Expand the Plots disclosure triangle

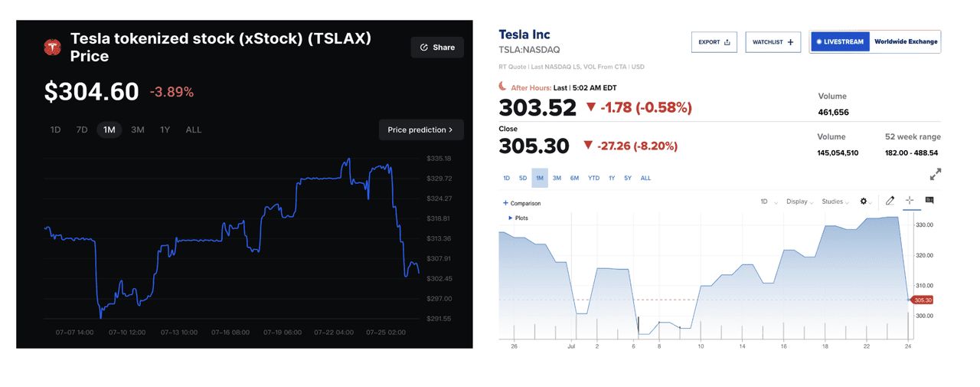(x=511, y=218)
